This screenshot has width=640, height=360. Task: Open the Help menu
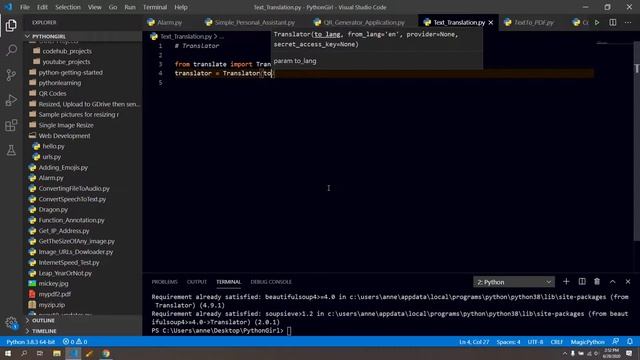click(181, 7)
